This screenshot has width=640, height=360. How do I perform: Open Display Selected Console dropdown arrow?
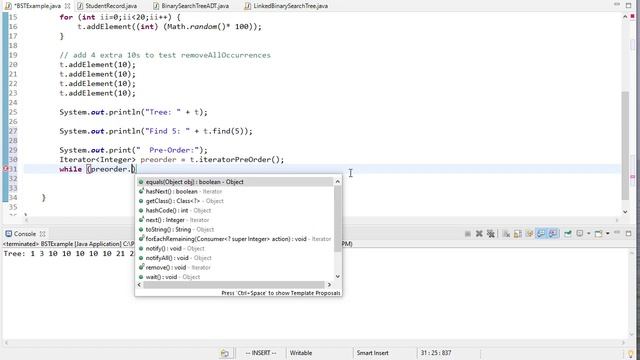pyautogui.click(x=589, y=234)
